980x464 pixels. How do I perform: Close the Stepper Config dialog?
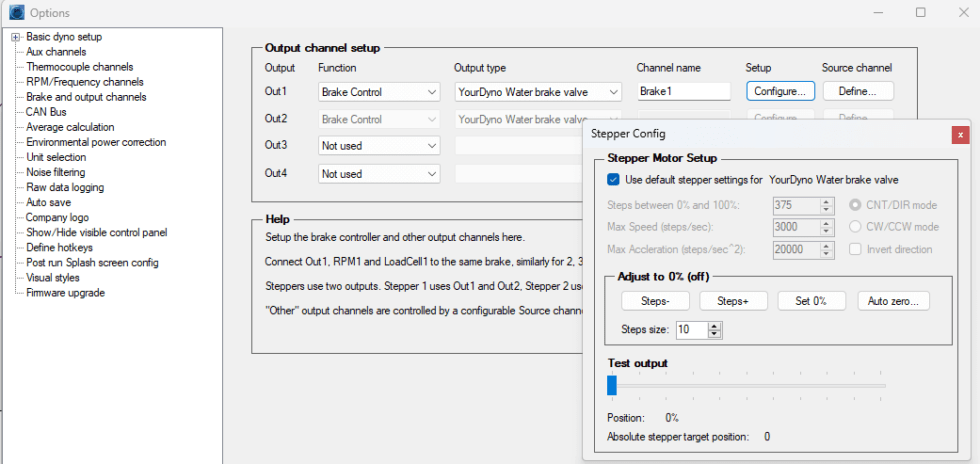[960, 133]
